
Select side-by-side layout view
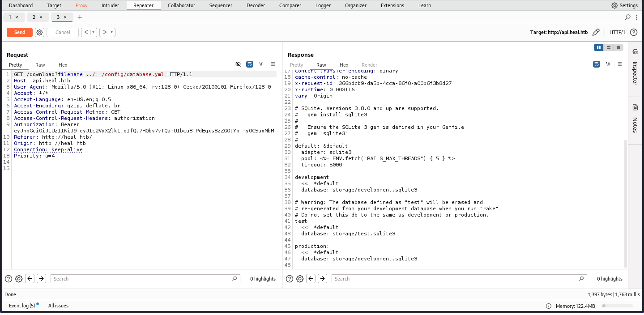click(x=598, y=47)
